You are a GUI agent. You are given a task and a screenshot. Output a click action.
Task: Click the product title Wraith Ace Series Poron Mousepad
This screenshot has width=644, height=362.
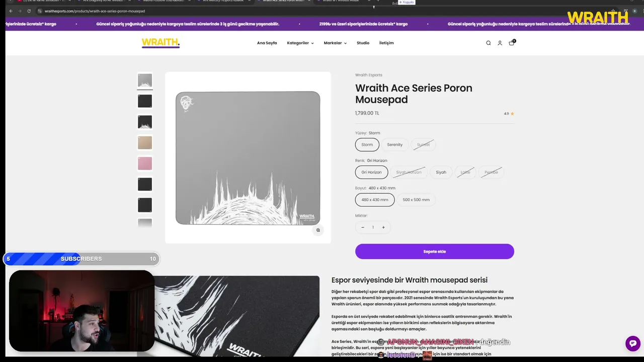[x=414, y=94]
